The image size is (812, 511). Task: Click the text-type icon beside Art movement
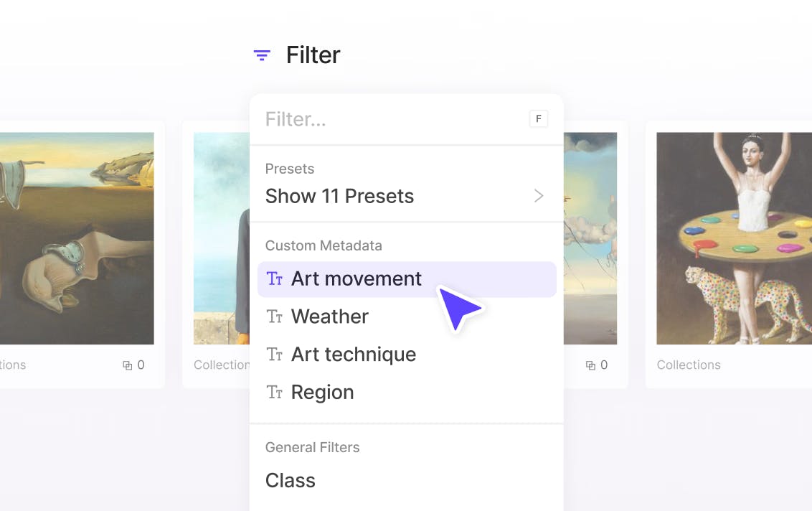tap(275, 279)
